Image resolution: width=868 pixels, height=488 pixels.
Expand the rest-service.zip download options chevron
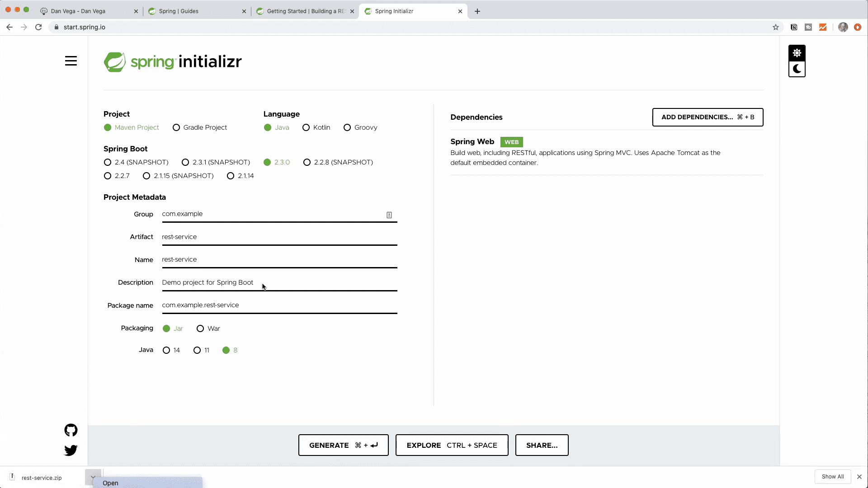tap(93, 477)
